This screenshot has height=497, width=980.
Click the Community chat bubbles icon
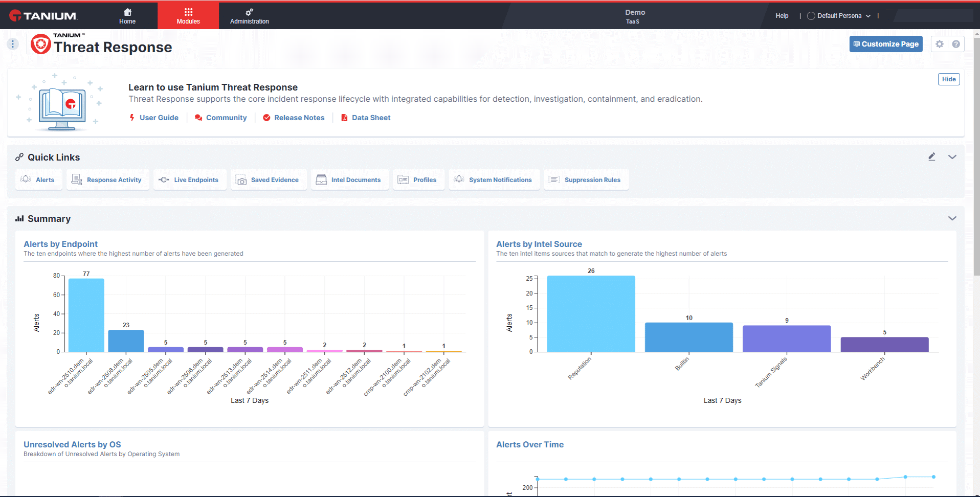(198, 118)
